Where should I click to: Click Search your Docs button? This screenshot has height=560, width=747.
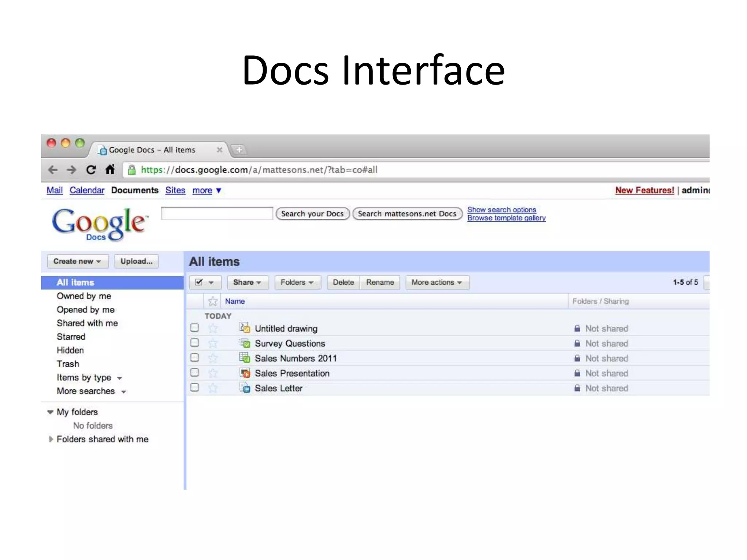[313, 214]
